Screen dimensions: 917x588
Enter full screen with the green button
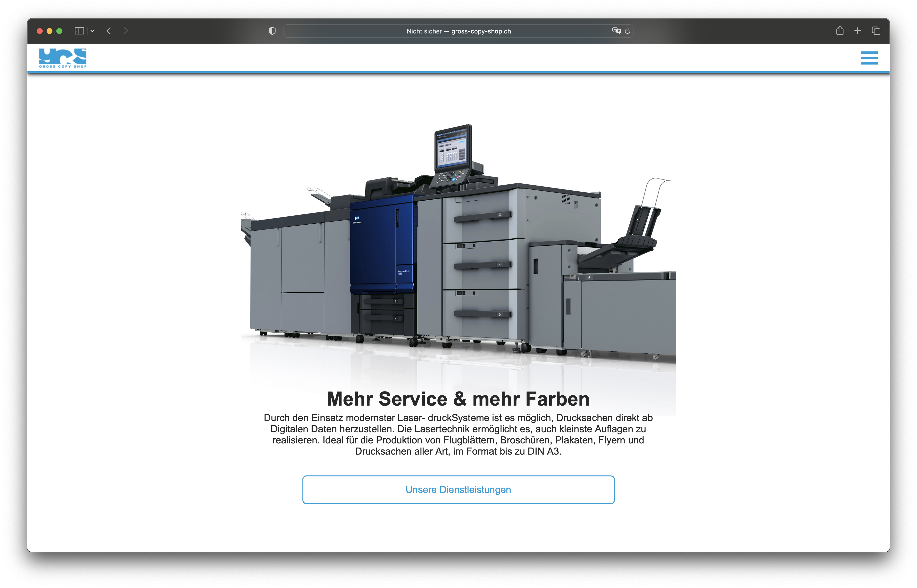click(x=59, y=31)
